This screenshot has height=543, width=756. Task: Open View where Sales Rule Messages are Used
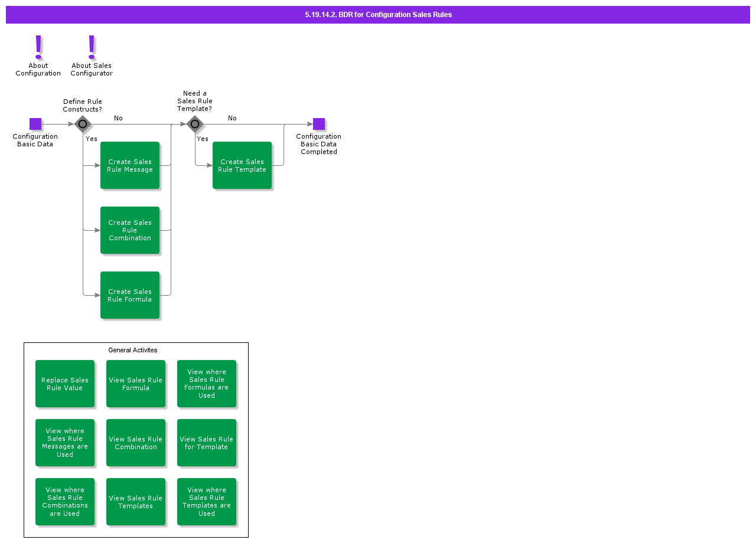(x=65, y=443)
